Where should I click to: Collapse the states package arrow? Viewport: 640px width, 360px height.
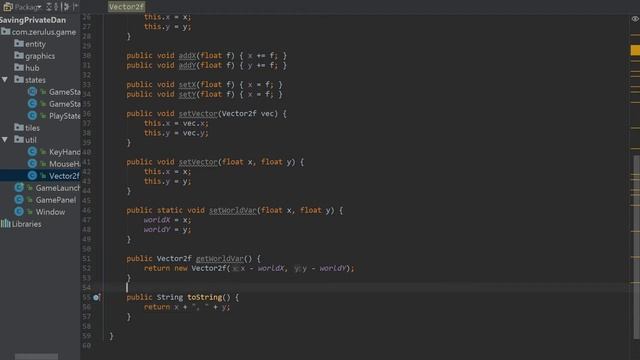click(5, 80)
